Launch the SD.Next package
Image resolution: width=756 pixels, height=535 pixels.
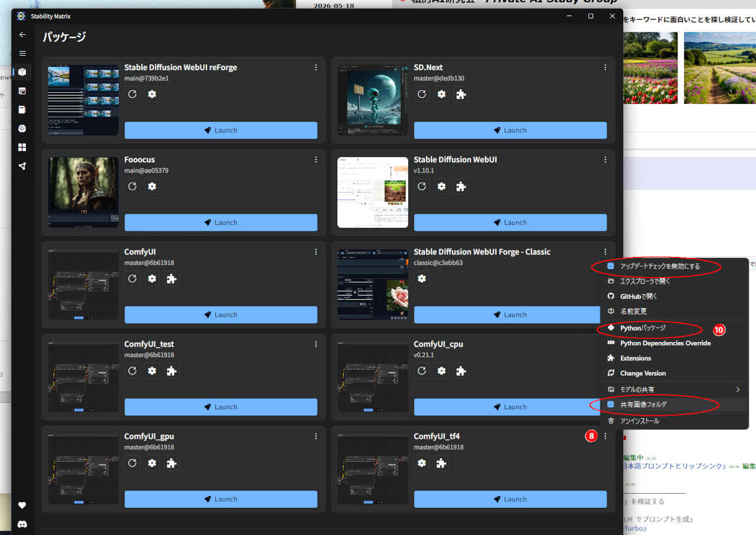pos(510,131)
